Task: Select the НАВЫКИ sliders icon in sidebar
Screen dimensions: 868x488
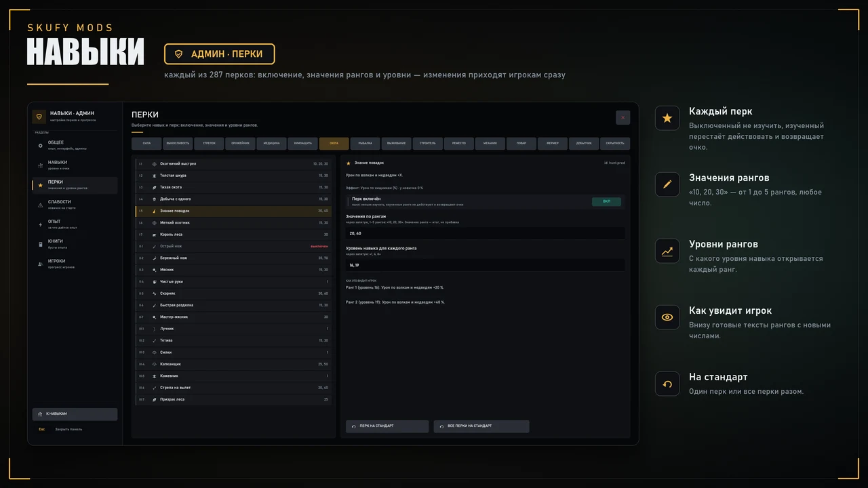Action: pos(41,165)
